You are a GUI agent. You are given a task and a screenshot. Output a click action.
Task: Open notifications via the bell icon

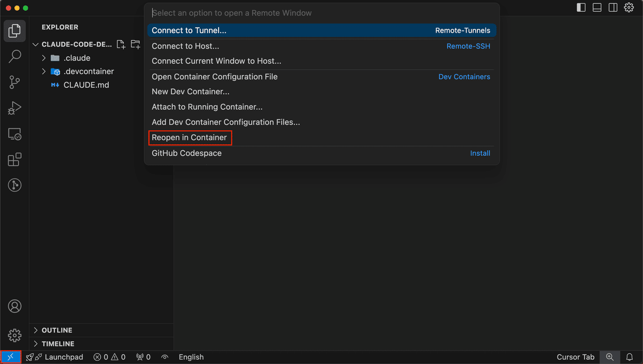tap(630, 357)
